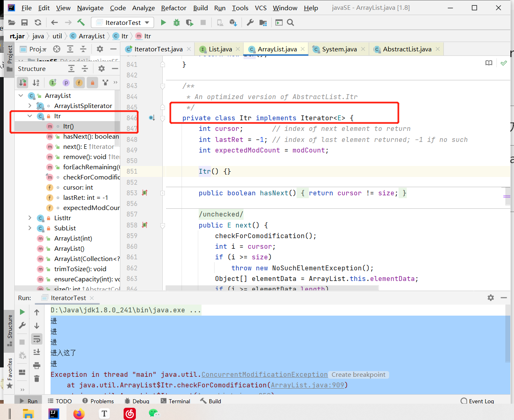The height and width of the screenshot is (420, 514).
Task: Click the Reader Mode book icon in editor
Action: [489, 63]
